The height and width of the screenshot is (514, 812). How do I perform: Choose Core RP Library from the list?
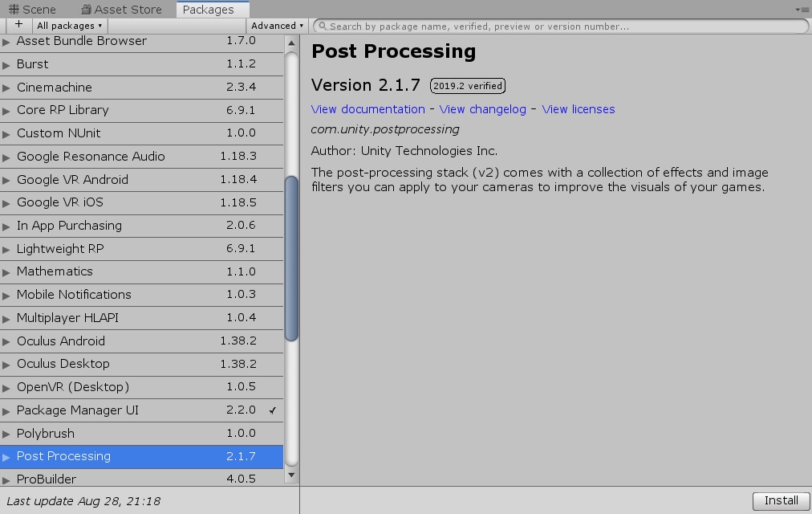(x=141, y=110)
